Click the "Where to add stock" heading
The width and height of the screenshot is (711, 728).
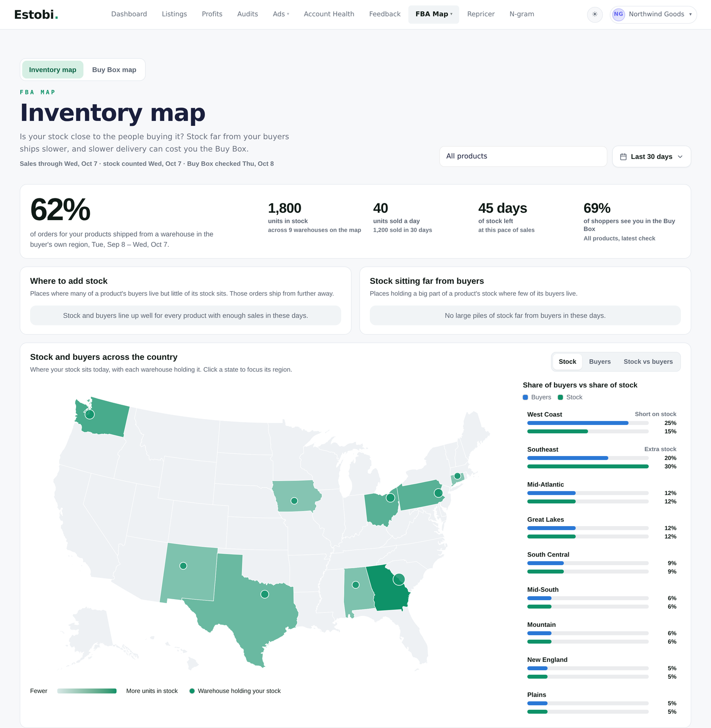pos(69,281)
